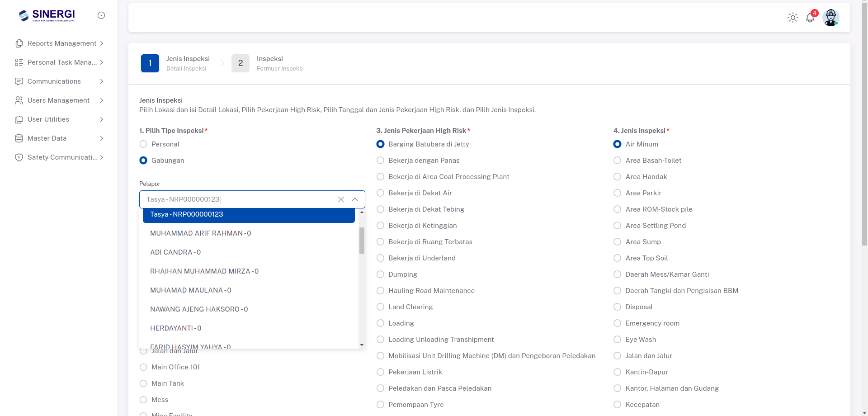Screen dimensions: 868x416
Task: Choose Main Tank location radio
Action: coord(143,383)
